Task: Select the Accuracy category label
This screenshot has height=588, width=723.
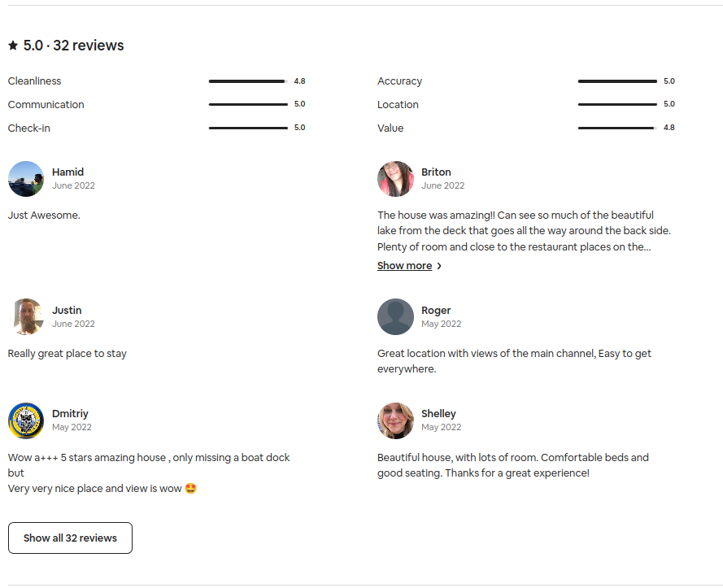Action: click(399, 81)
